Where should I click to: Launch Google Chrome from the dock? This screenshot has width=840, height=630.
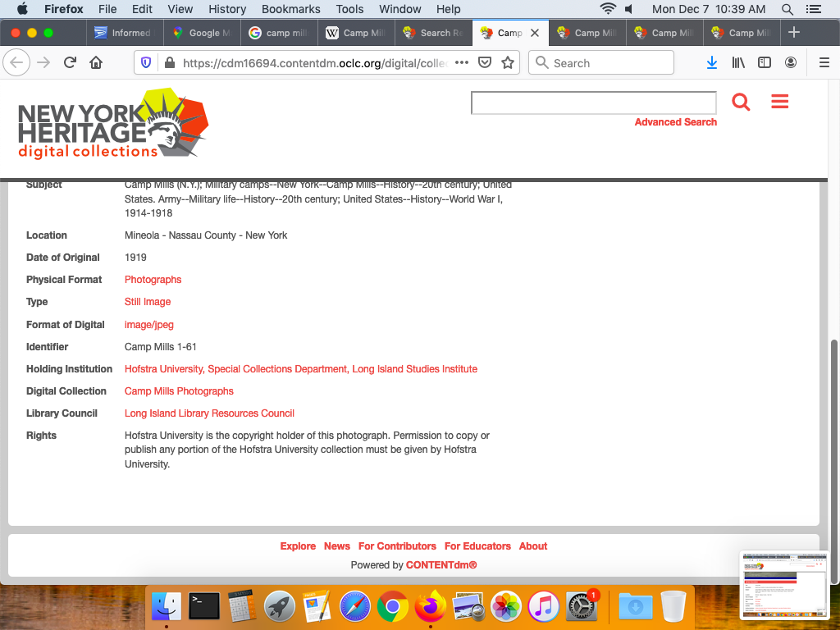tap(393, 607)
